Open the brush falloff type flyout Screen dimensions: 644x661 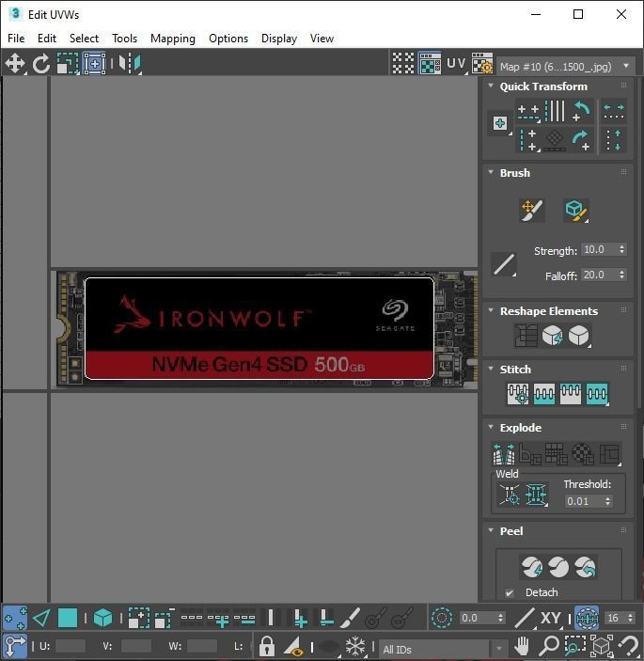pos(504,264)
